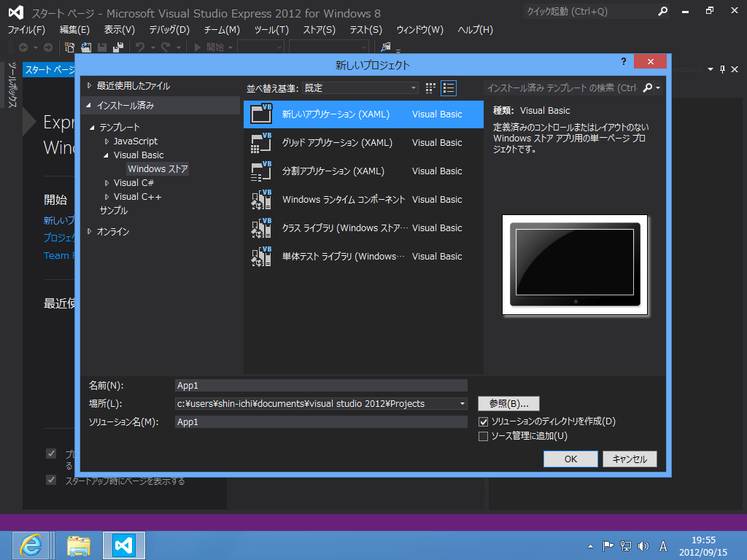This screenshot has width=747, height=560.
Task: Open the 表示(V) menu
Action: 120,30
